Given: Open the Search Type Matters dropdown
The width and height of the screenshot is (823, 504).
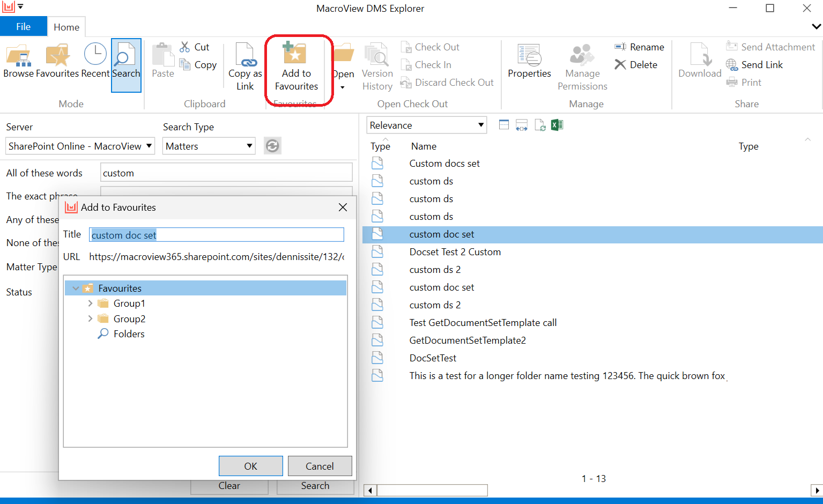Looking at the screenshot, I should click(209, 146).
